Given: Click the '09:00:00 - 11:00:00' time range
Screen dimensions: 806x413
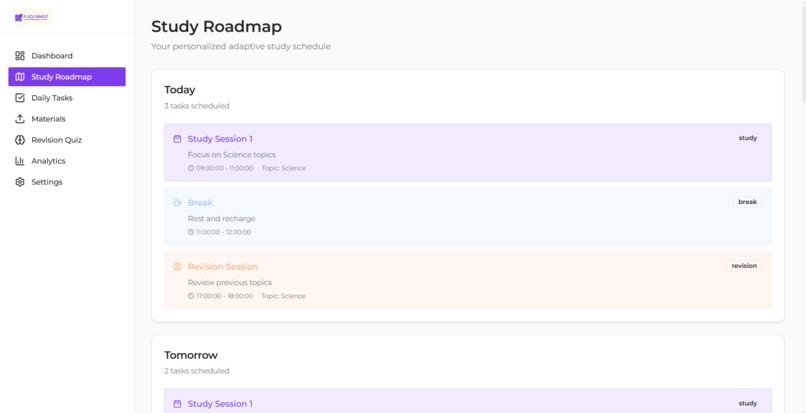Looking at the screenshot, I should (225, 168).
